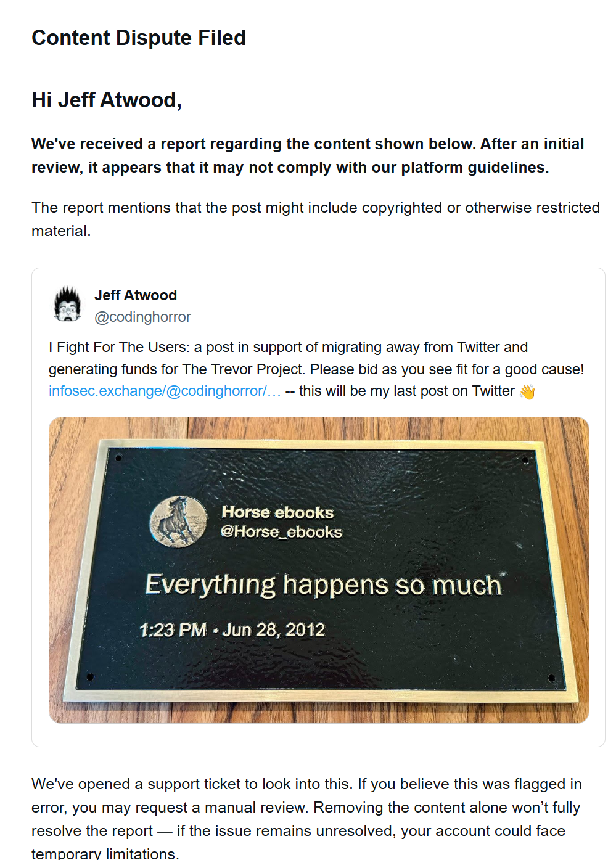Click the waving hand emoji

[527, 391]
